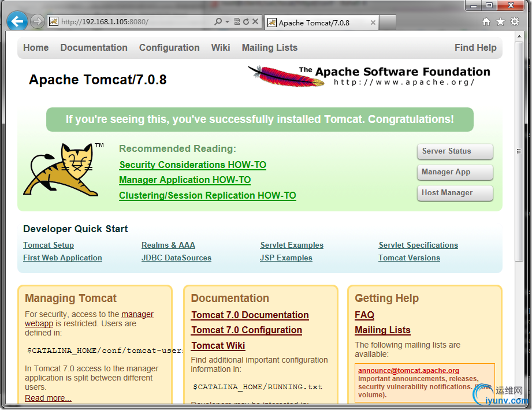The width and height of the screenshot is (532, 410).
Task: Go back with the browser back arrow
Action: (17, 21)
